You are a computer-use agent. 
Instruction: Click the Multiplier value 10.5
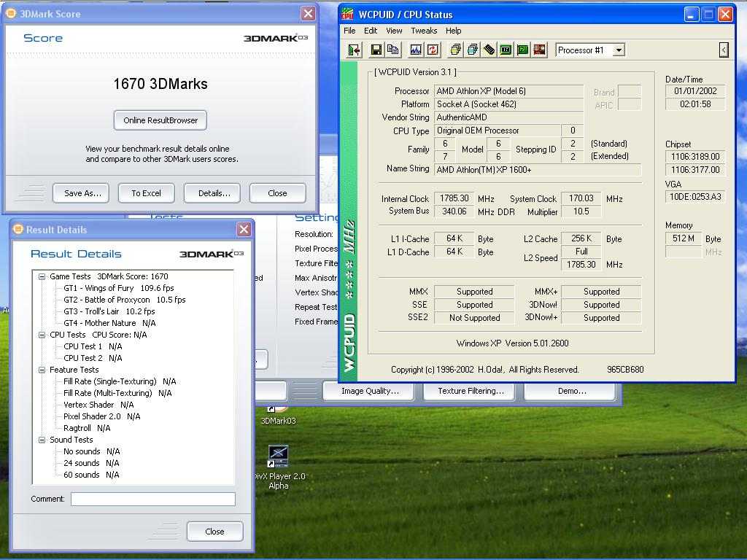click(x=581, y=211)
